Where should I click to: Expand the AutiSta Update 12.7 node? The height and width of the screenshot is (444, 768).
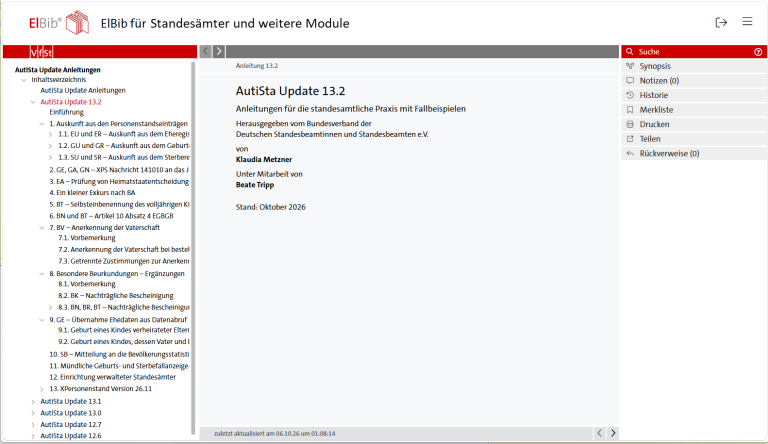pyautogui.click(x=33, y=425)
